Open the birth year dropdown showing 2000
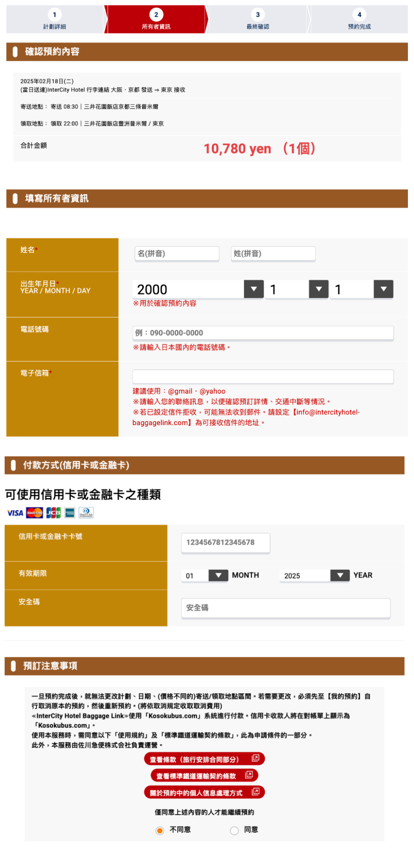This screenshot has height=868, width=414. [x=254, y=289]
